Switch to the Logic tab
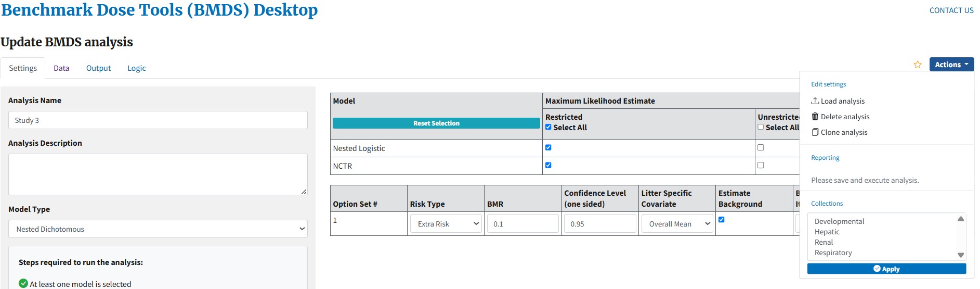The image size is (980, 289). (136, 68)
